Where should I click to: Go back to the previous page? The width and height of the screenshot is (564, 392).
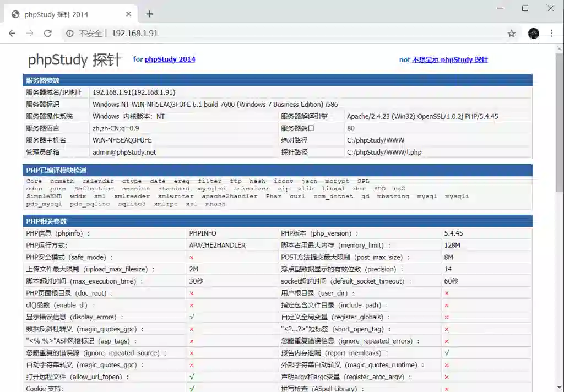click(12, 34)
